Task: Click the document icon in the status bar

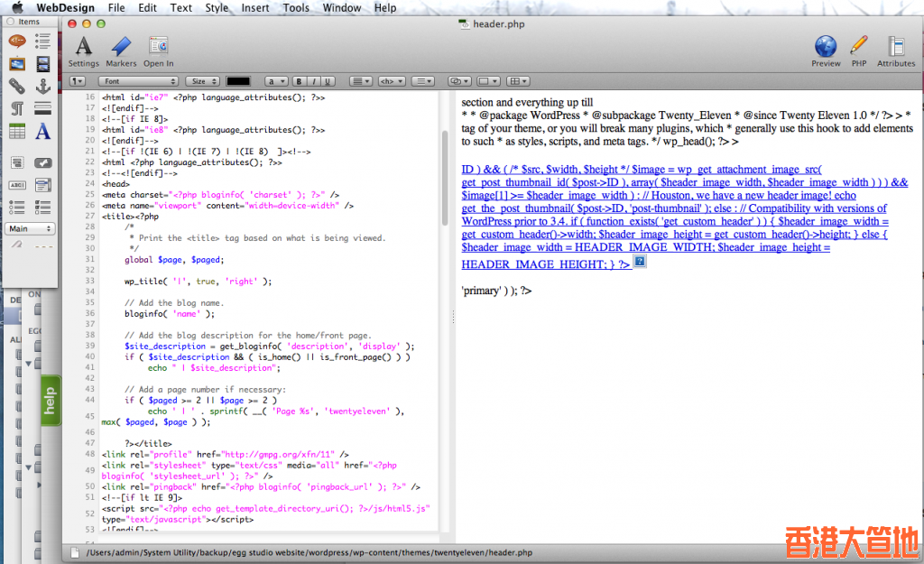Action: [x=75, y=553]
